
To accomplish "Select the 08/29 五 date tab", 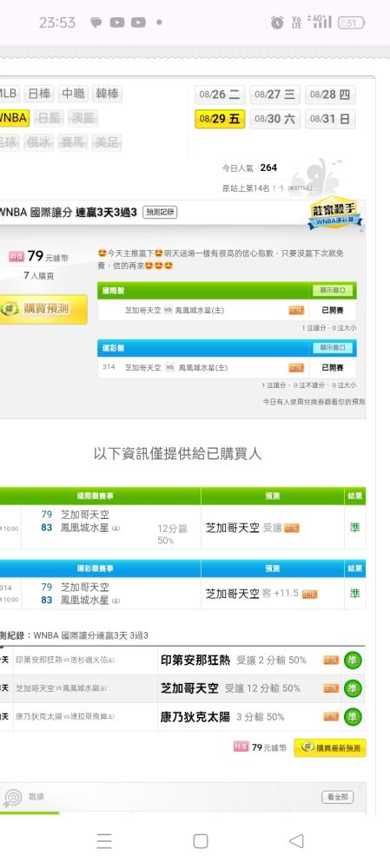I will [x=220, y=119].
